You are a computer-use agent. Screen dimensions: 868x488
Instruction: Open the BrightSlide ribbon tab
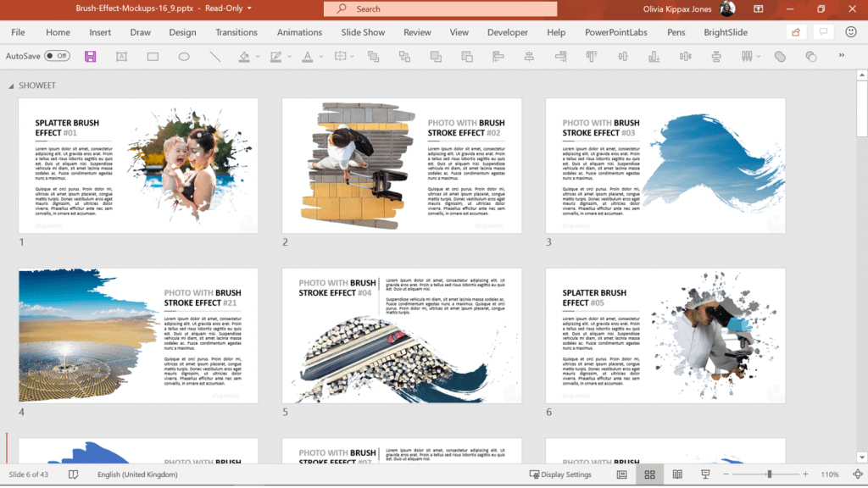pyautogui.click(x=725, y=32)
